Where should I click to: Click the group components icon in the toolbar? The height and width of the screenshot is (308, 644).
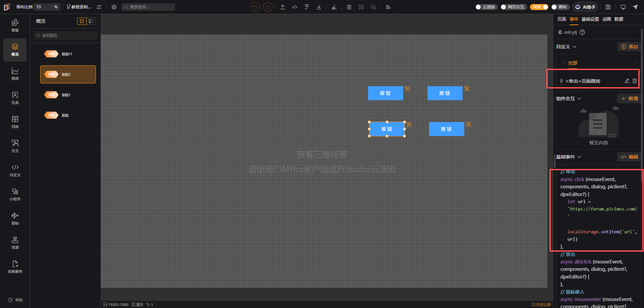click(361, 7)
